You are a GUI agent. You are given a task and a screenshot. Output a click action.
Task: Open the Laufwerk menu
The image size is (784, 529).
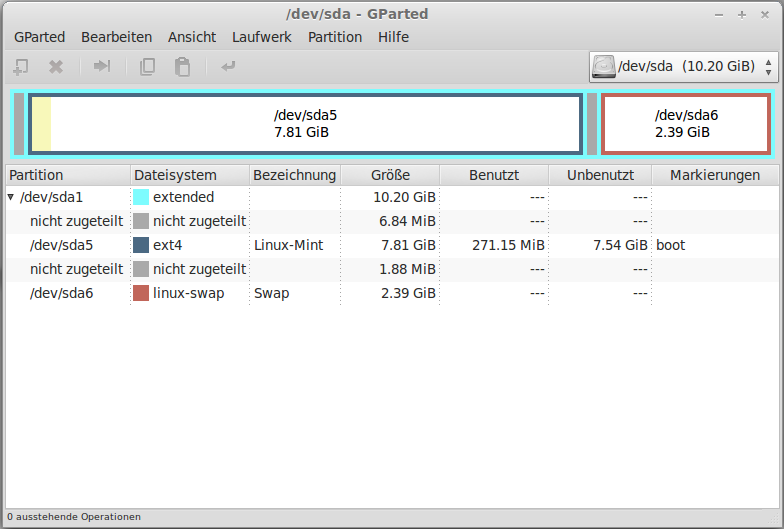[x=261, y=37]
